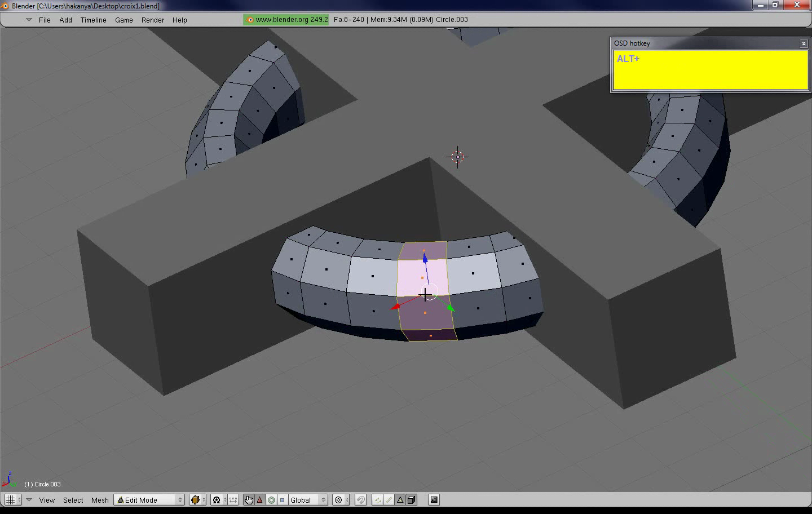Viewport: 812px width, 514px height.
Task: Enable the translate manipulator triangle
Action: tap(260, 500)
